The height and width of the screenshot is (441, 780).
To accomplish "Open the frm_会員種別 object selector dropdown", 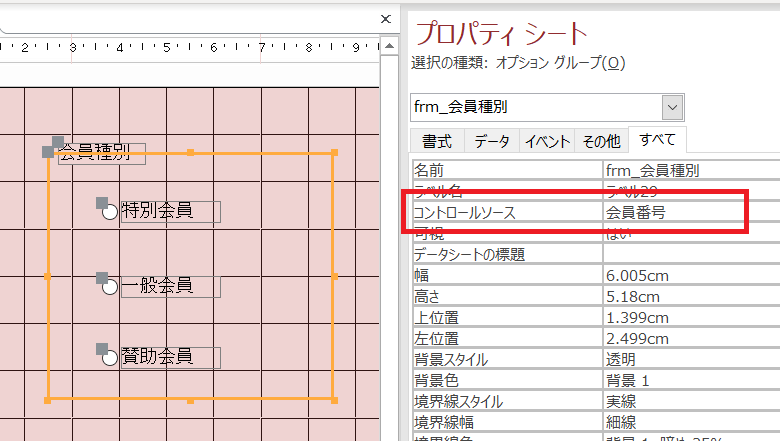I will (672, 107).
